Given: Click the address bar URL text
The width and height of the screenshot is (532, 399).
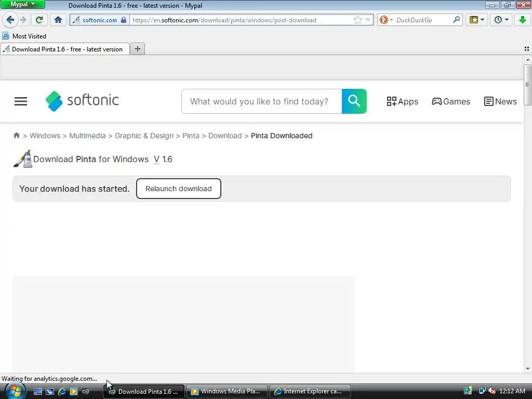Looking at the screenshot, I should [x=224, y=20].
